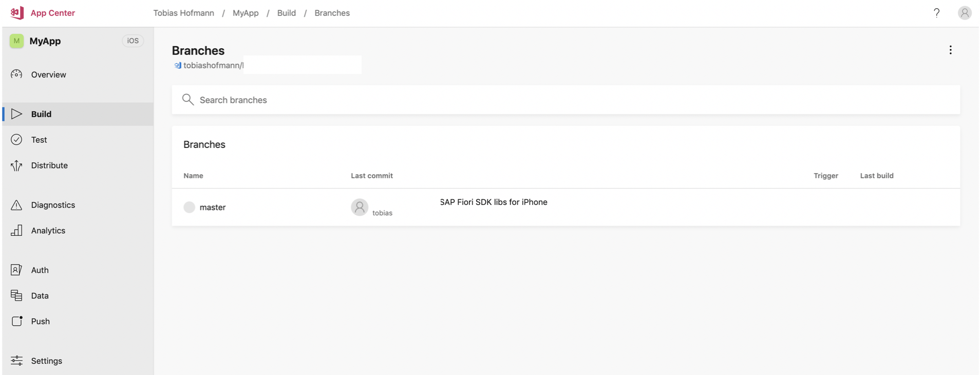Screen dimensions: 980x375
Task: Click the Diagnostics warning triangle icon
Action: tap(16, 205)
